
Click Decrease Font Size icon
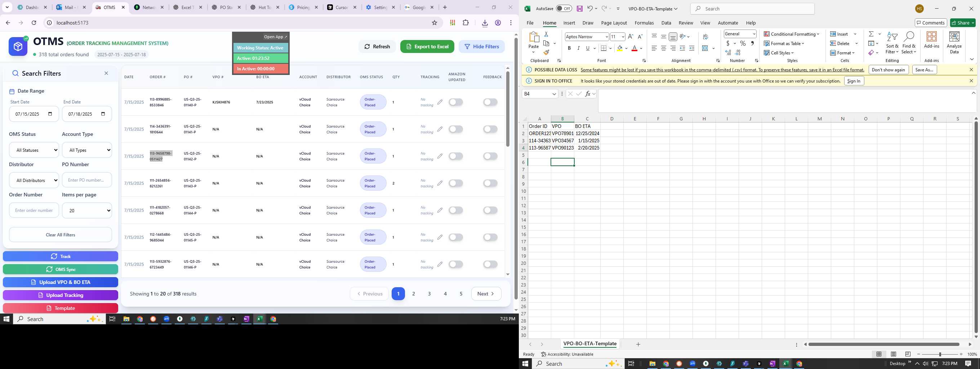[640, 36]
